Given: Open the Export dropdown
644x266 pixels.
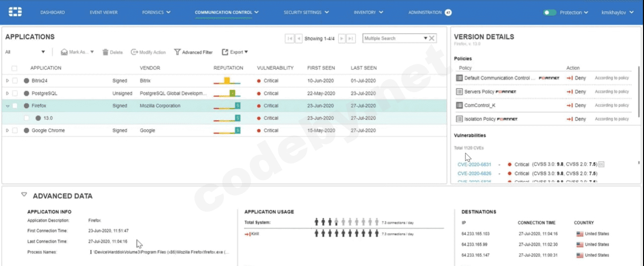Looking at the screenshot, I should 235,52.
